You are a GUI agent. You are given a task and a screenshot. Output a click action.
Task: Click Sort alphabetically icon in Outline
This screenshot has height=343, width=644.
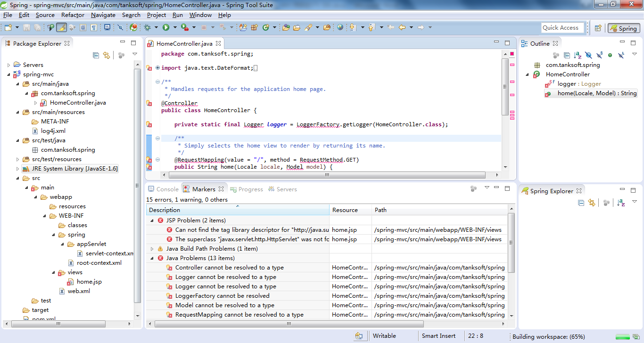point(578,55)
